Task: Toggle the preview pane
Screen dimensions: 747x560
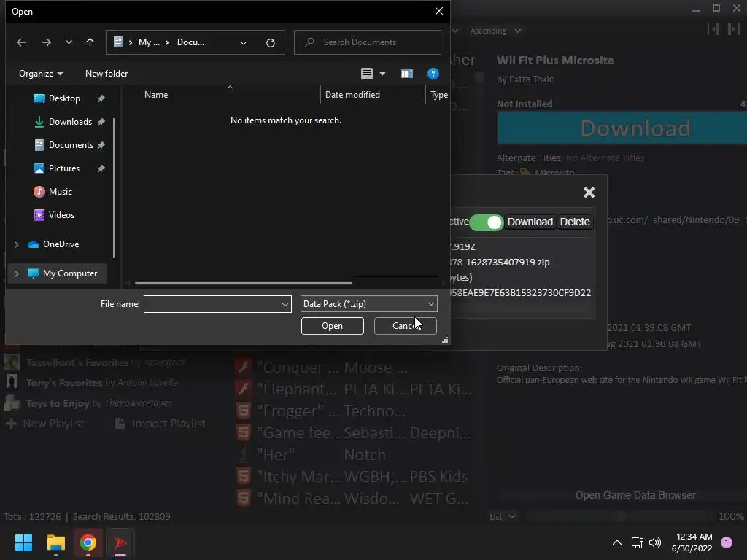Action: click(x=406, y=74)
